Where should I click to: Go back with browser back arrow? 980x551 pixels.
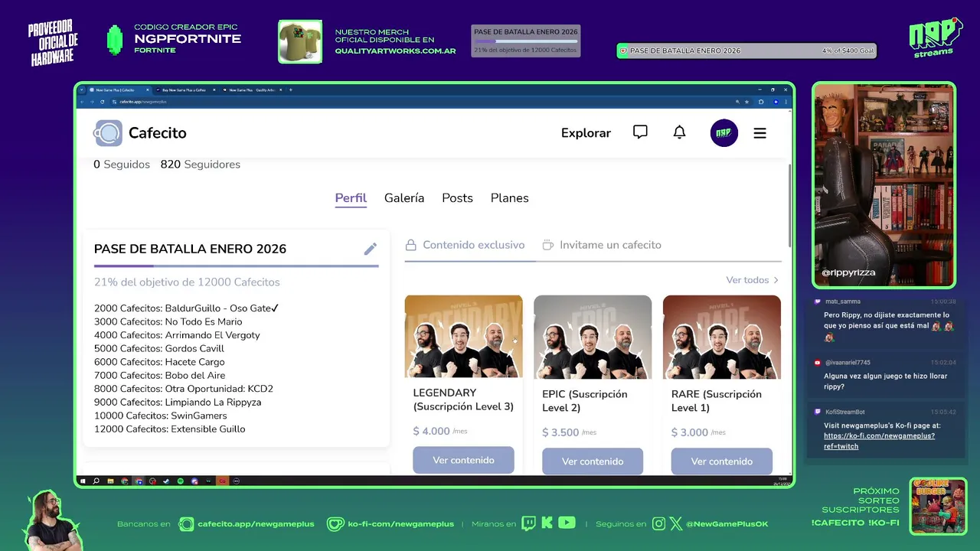point(82,102)
